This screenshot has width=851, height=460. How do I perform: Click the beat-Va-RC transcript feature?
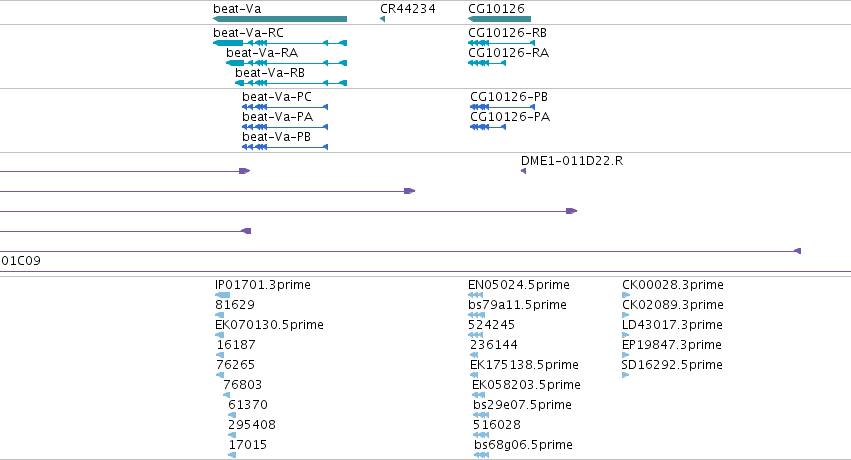(x=280, y=43)
